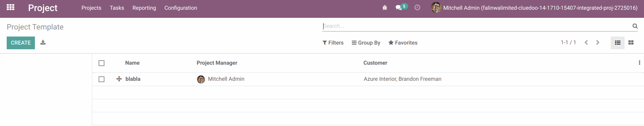
Task: Open the blabla template record
Action: pos(133,79)
